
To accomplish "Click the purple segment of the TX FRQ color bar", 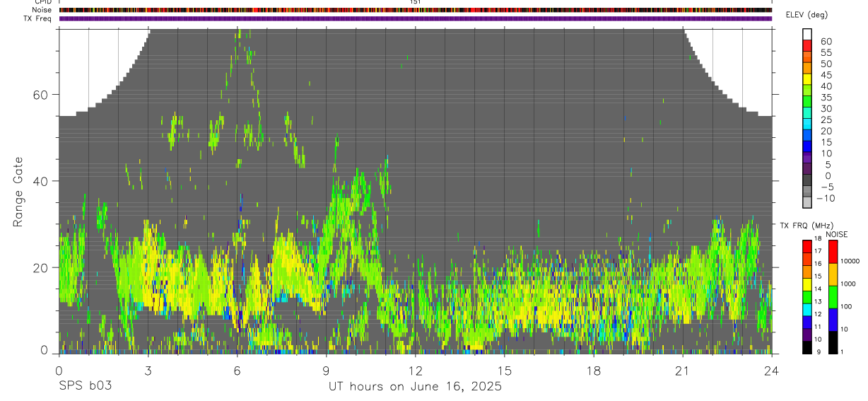I will [x=807, y=335].
